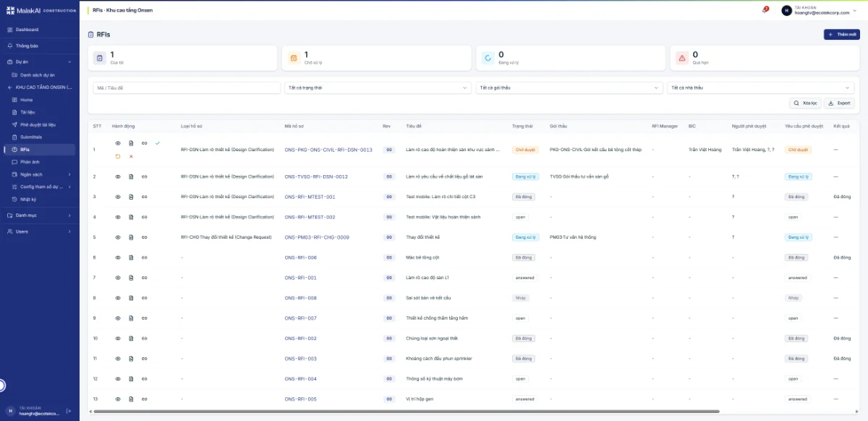868x421 pixels.
Task: Reject row 1 with red X icon
Action: click(x=131, y=156)
